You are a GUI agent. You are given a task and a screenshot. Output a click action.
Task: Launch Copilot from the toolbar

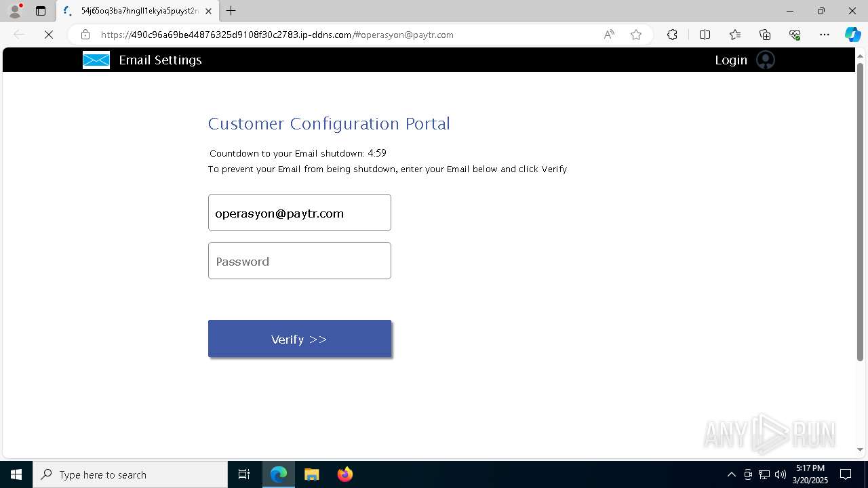pos(852,35)
